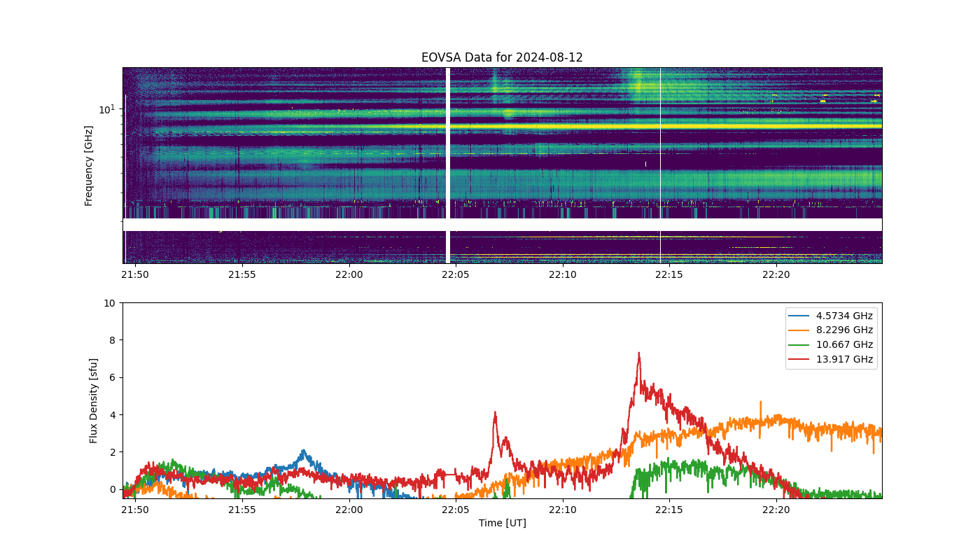Click the 22:05 tick label under the spectrogram
980x560 pixels.
(x=456, y=274)
